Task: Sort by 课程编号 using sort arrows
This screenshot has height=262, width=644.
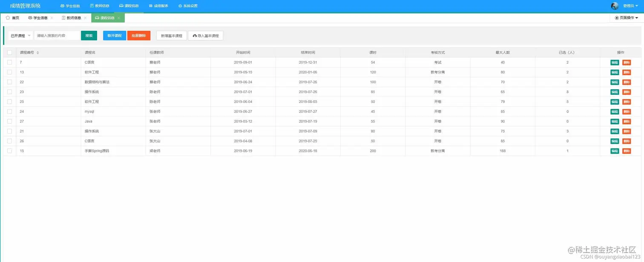Action: (x=37, y=52)
